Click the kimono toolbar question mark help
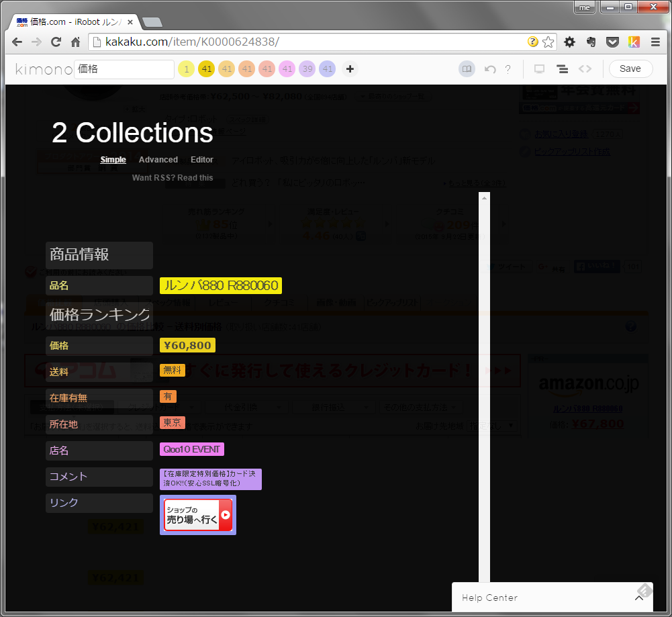672x617 pixels. click(508, 69)
